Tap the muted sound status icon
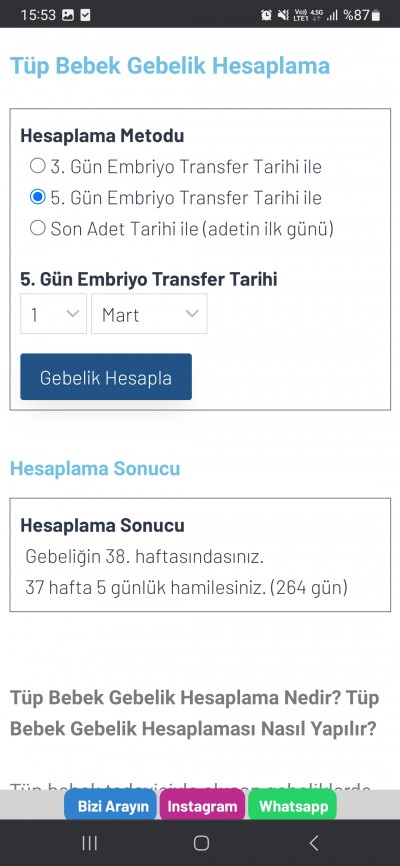The width and height of the screenshot is (400, 866). point(283,15)
